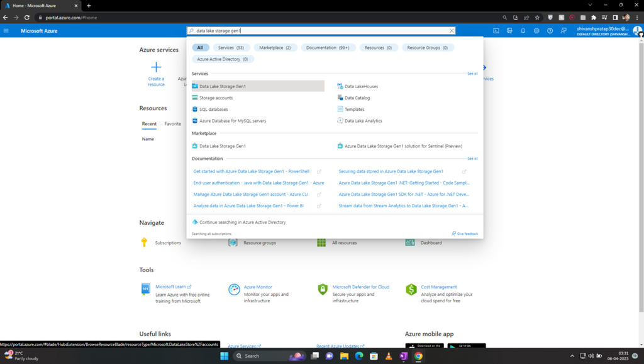
Task: Click the SQL databases service icon
Action: pos(195,109)
